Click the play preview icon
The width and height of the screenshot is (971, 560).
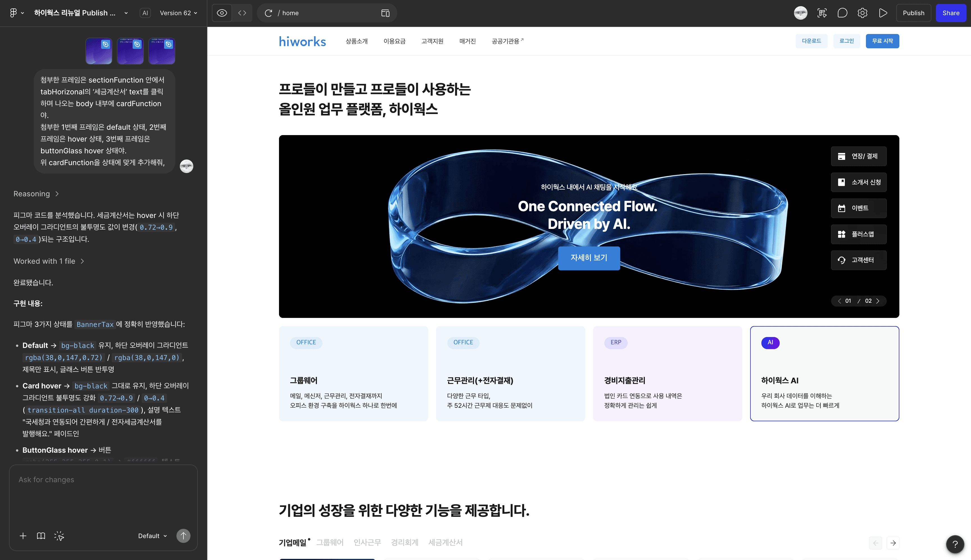pos(883,13)
